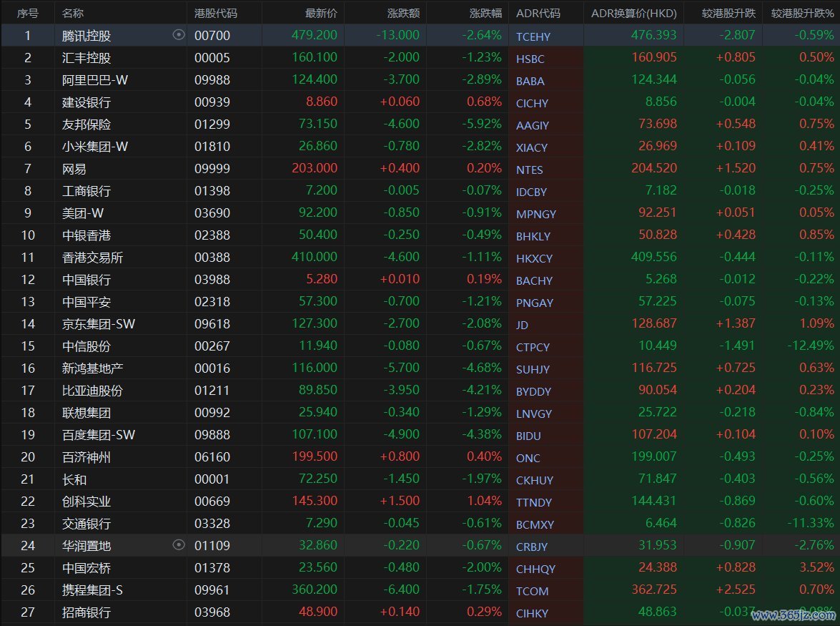The width and height of the screenshot is (840, 626).
Task: Click the 较港股升跌% column header
Action: click(803, 13)
